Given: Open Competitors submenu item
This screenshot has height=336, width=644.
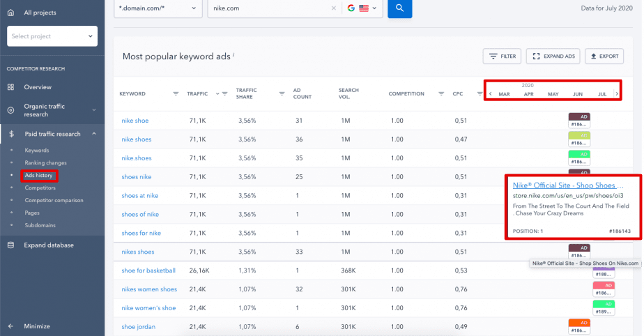Looking at the screenshot, I should [x=40, y=188].
